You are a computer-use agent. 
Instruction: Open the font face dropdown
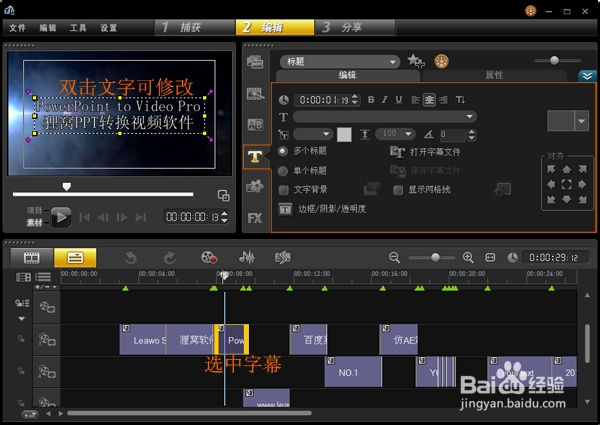tap(385, 116)
